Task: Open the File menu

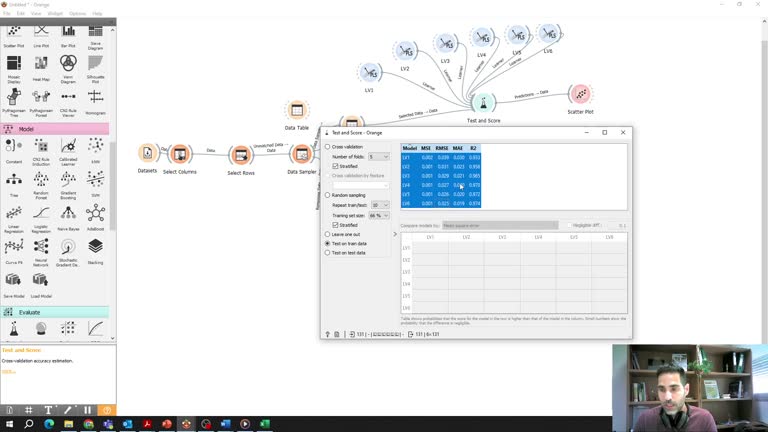Action: click(7, 13)
